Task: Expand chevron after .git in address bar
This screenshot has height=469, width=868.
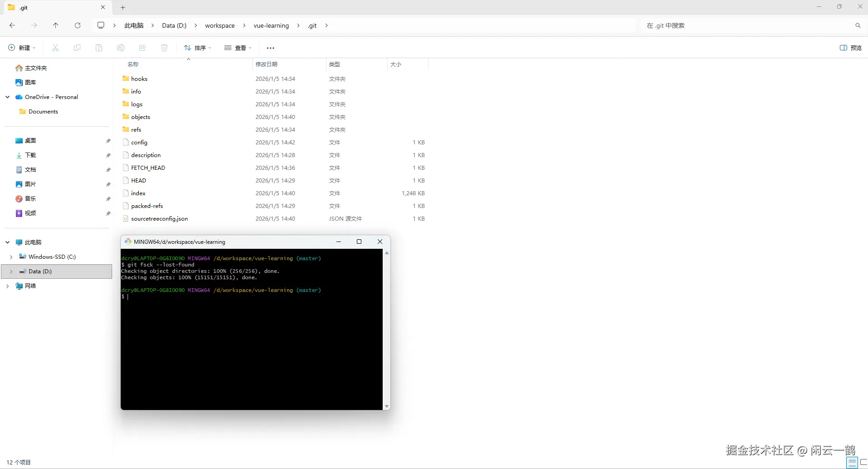Action: (x=326, y=25)
